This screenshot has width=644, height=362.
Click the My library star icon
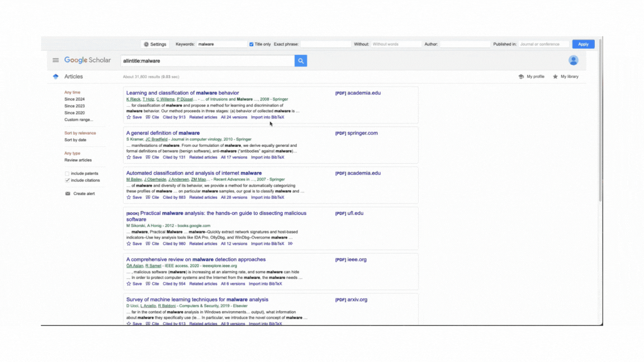(555, 77)
